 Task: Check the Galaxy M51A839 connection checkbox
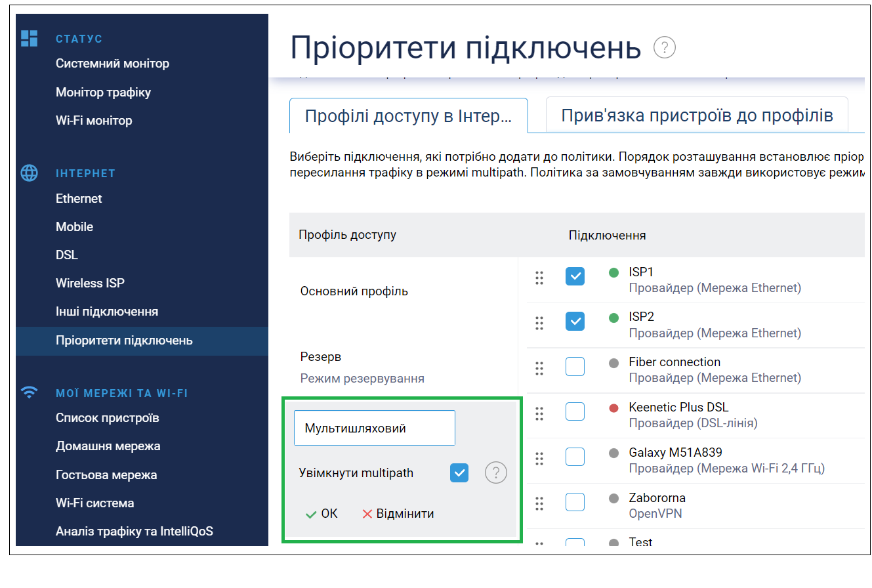[575, 457]
